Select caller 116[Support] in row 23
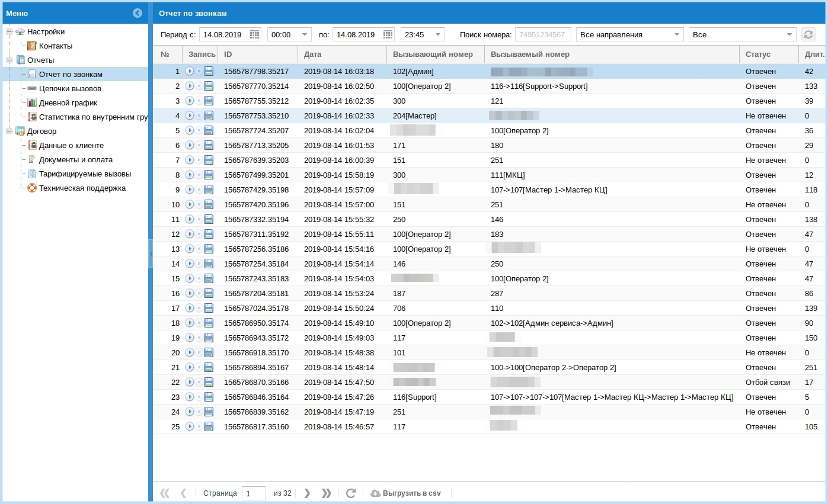Screen dimensions: 828x504 [414, 397]
